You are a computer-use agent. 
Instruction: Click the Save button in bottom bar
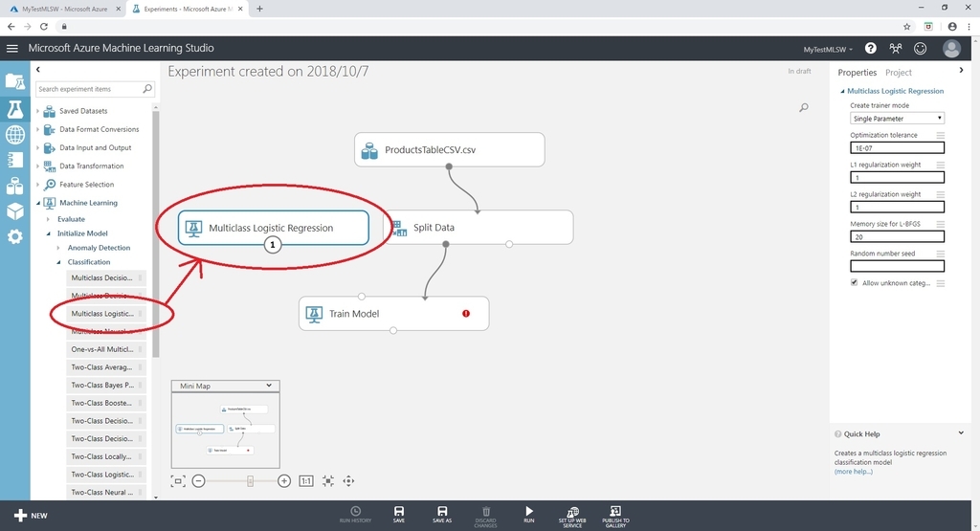pyautogui.click(x=399, y=515)
